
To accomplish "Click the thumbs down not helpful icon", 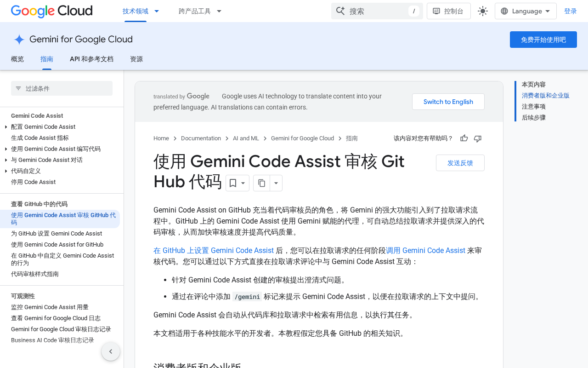I will tap(478, 138).
